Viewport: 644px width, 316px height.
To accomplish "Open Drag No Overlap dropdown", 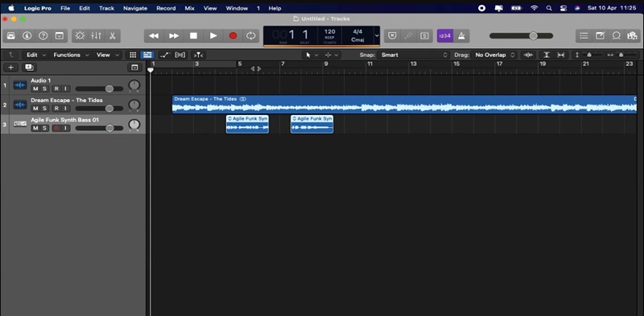I will pos(494,55).
